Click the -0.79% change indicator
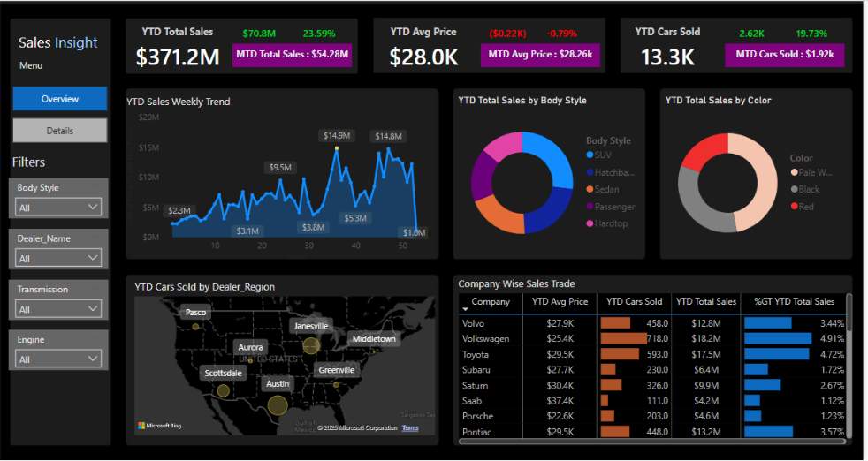 click(561, 34)
